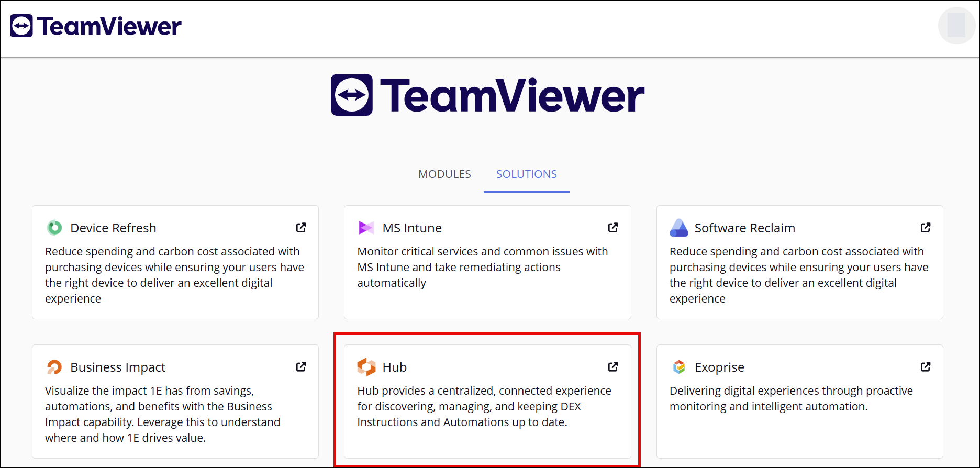The width and height of the screenshot is (980, 468).
Task: Open MS Intune external link icon
Action: tap(613, 228)
